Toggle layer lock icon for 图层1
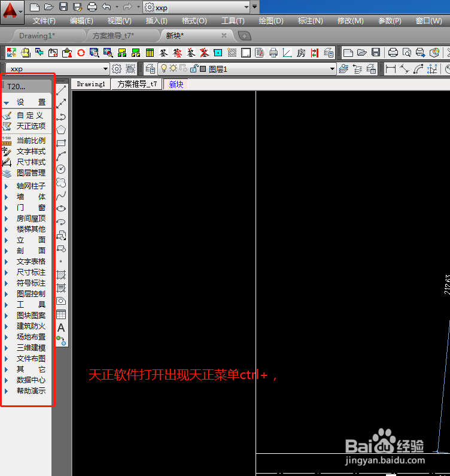 [194, 69]
